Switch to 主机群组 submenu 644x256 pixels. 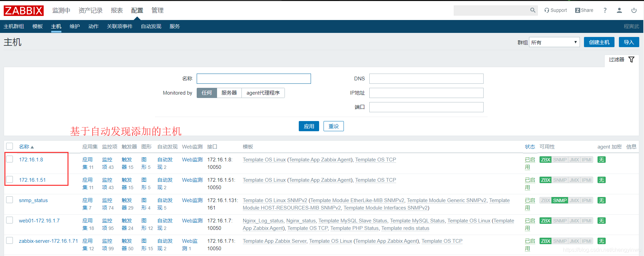[14, 26]
